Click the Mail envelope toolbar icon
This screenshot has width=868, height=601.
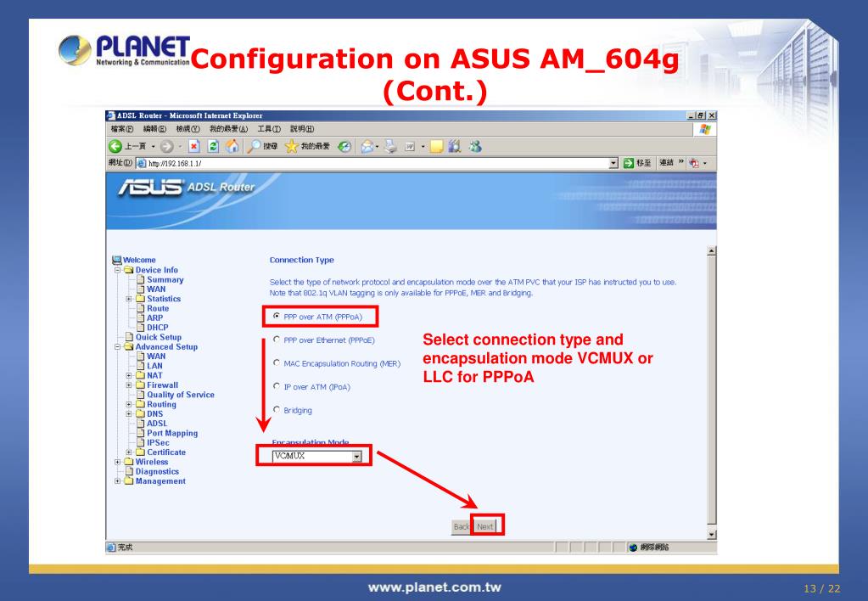tap(367, 146)
